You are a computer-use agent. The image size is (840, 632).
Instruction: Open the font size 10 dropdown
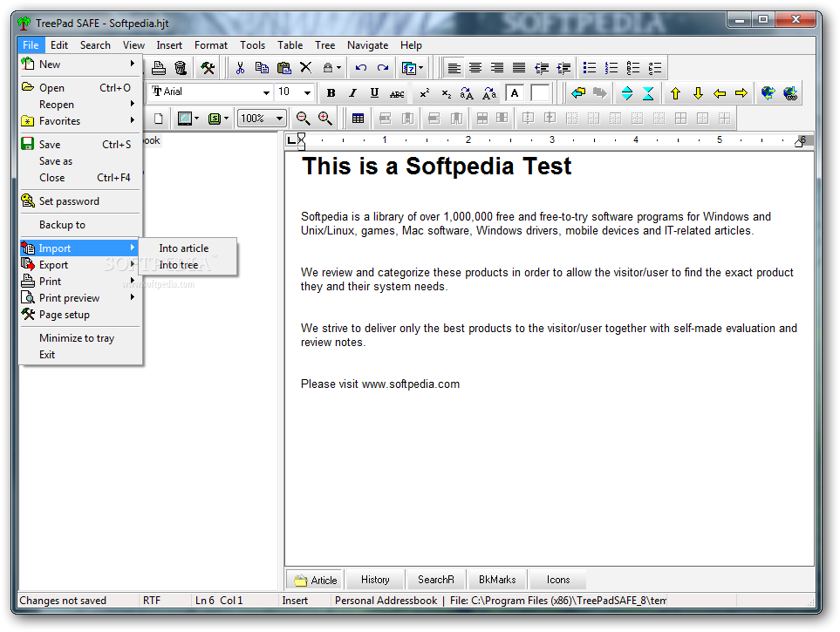(307, 92)
